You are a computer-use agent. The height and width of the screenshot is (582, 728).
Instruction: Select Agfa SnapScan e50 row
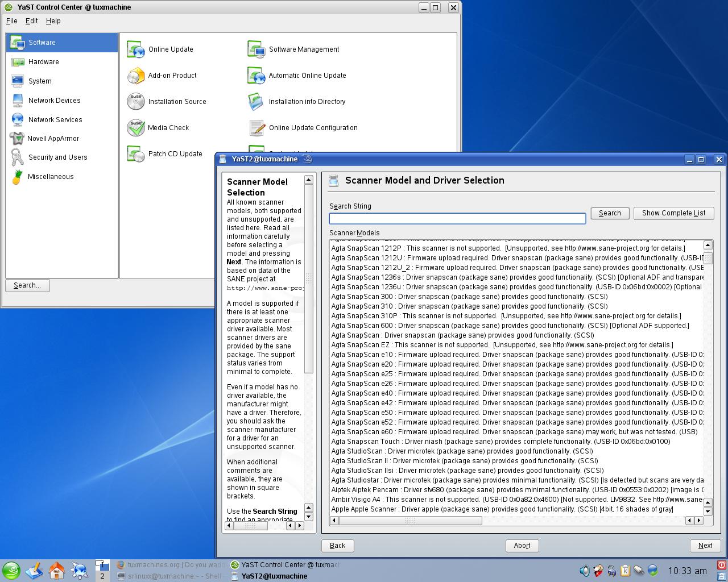516,413
